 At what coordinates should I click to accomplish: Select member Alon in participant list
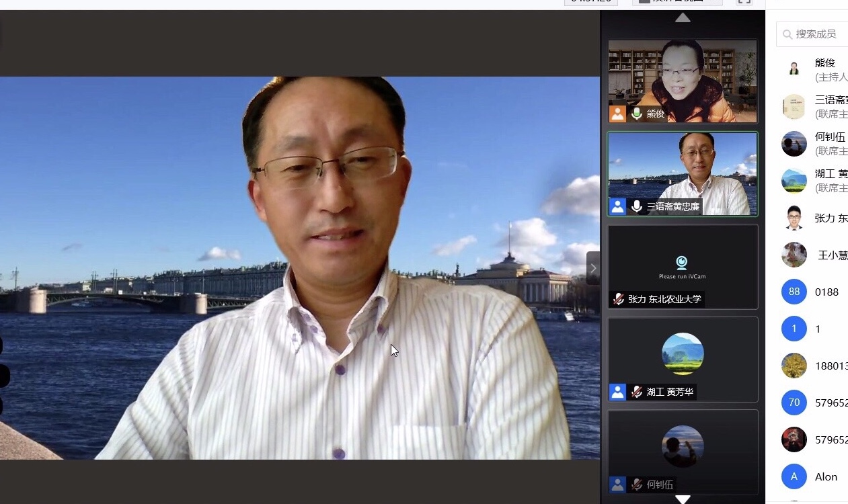(826, 476)
